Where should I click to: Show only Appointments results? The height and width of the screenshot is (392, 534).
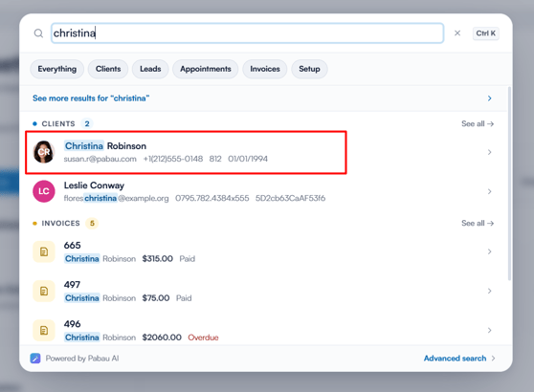tap(206, 69)
